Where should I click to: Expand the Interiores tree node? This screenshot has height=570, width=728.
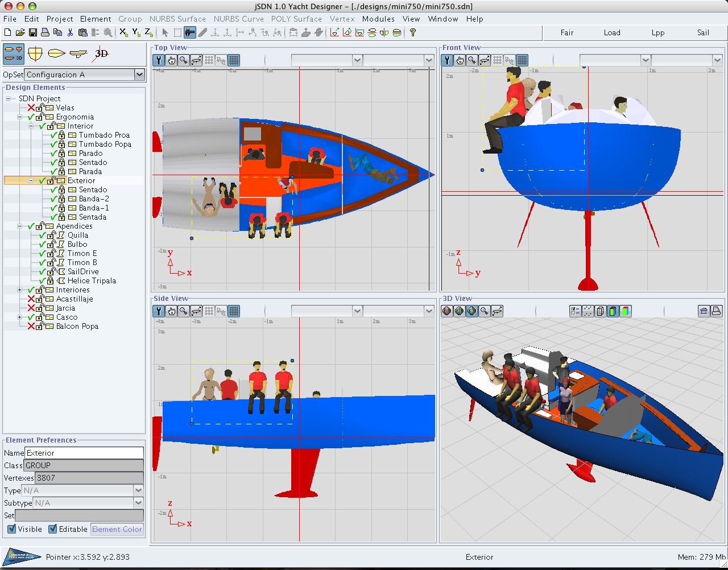tap(20, 290)
